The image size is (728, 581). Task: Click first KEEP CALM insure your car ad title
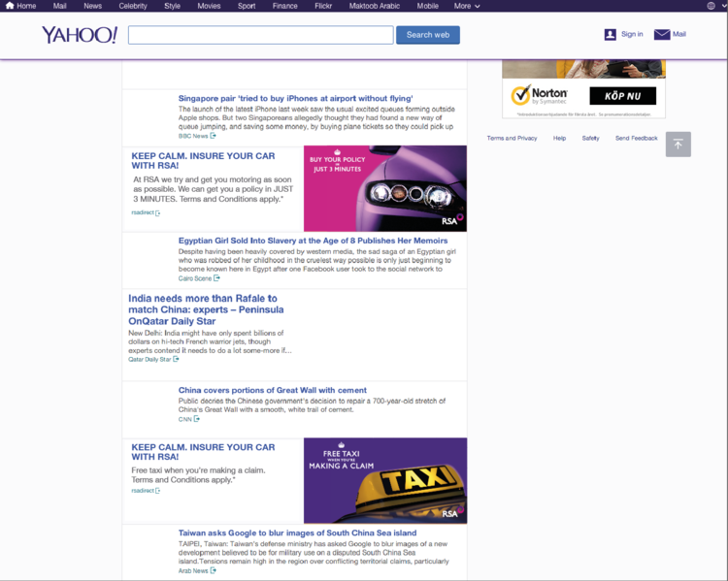coord(203,161)
